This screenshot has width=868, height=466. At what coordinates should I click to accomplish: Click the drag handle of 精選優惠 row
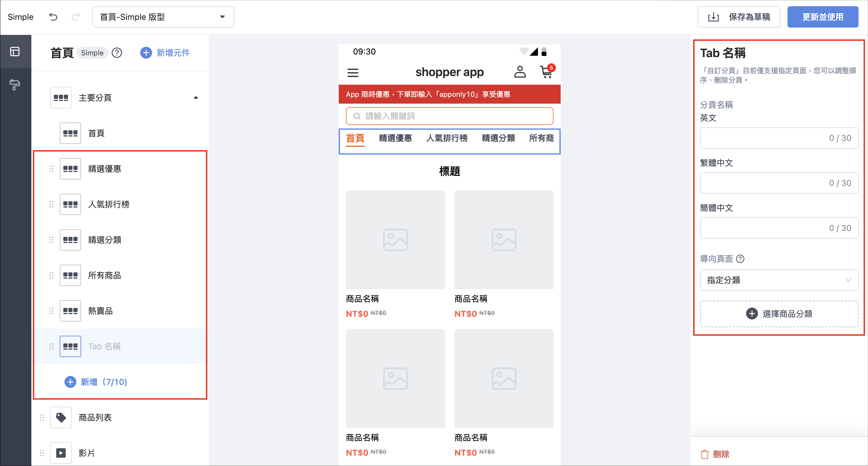coord(51,168)
